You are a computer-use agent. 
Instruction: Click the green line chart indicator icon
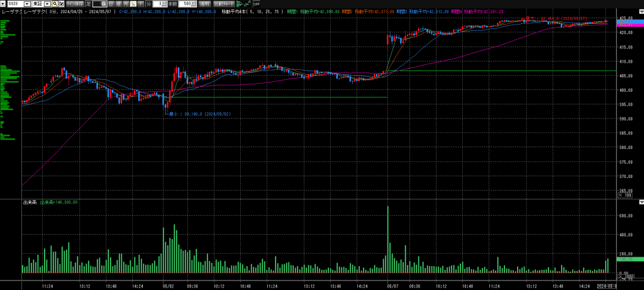[x=248, y=4]
